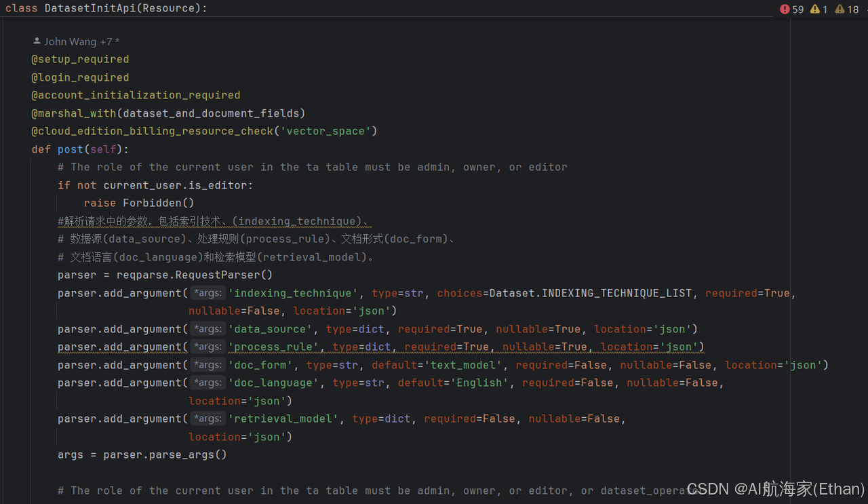This screenshot has width=868, height=504.
Task: Click the @cloud_edition_billing_resource_check decorator
Action: pyautogui.click(x=152, y=131)
